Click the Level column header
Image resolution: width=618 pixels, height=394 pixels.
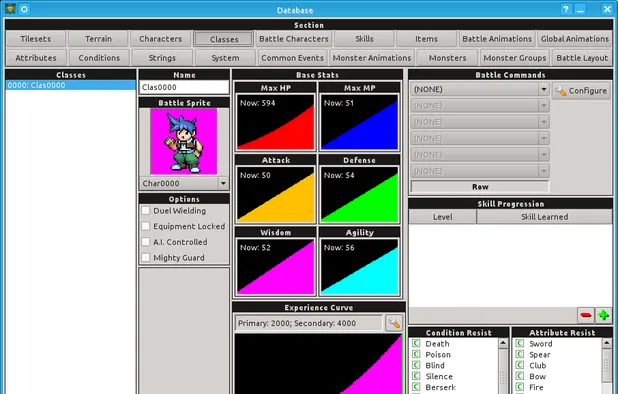tap(443, 217)
